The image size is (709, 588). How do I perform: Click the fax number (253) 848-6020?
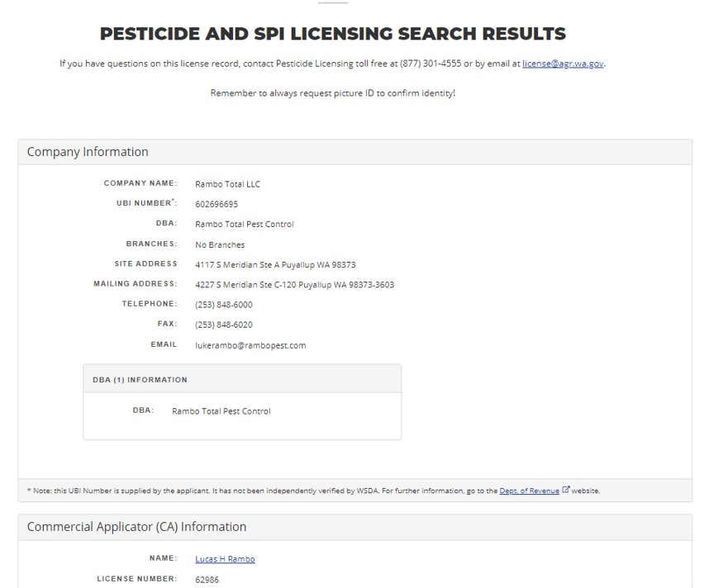(x=224, y=325)
